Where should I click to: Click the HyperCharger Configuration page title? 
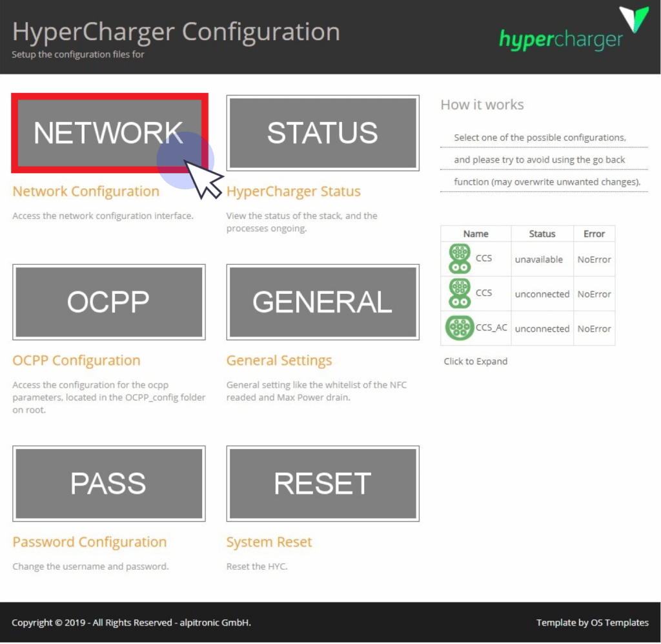[x=176, y=32]
